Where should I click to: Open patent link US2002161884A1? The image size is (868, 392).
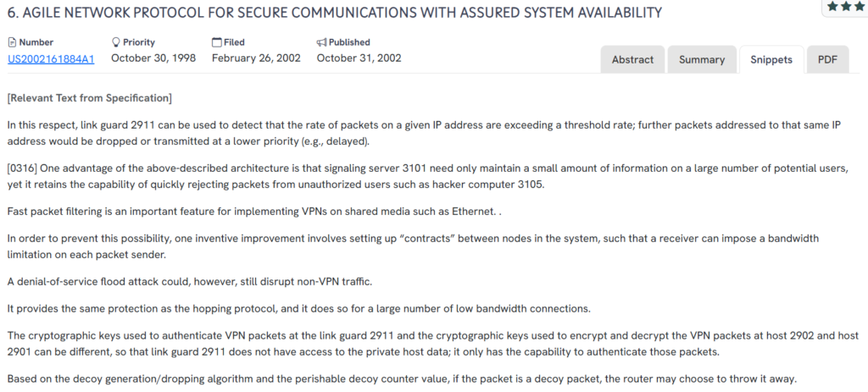coord(51,58)
